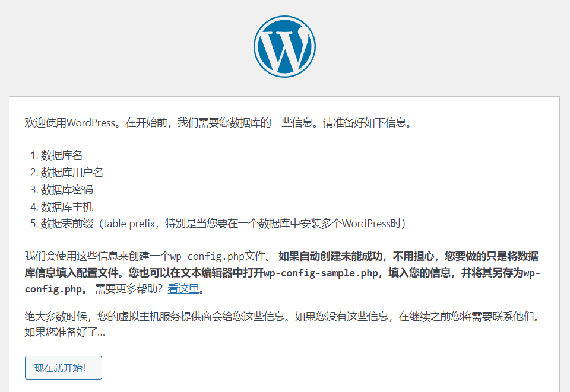Screen dimensions: 570x392
Task: Click the wp-config-sample.php filename text
Action: (321, 273)
